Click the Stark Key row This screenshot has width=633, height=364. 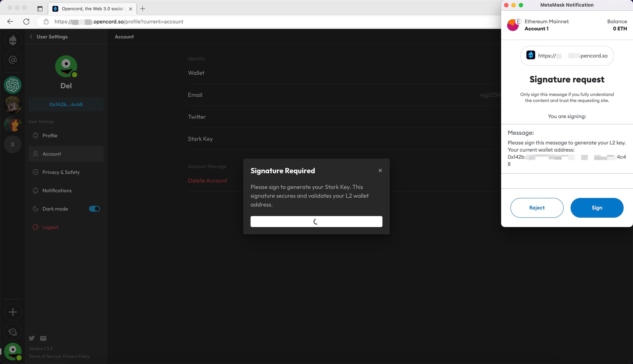[344, 139]
